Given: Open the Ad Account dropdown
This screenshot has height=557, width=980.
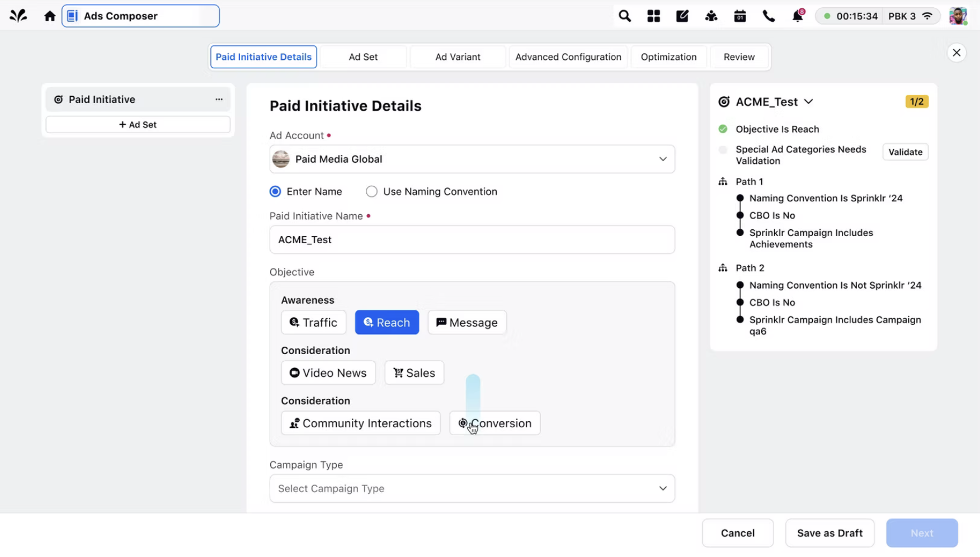Looking at the screenshot, I should [472, 159].
